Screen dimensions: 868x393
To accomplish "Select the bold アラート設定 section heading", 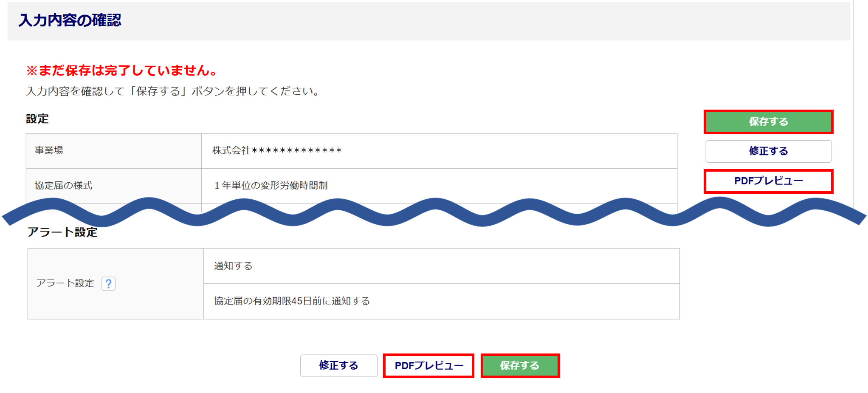I will (62, 232).
